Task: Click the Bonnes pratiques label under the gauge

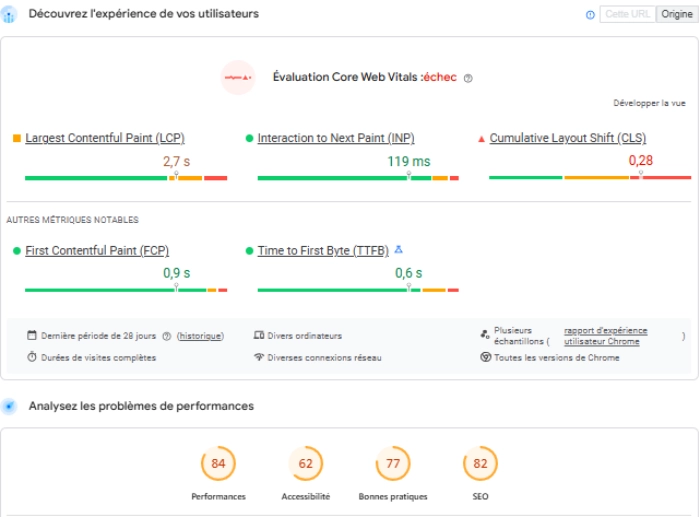Action: [393, 496]
